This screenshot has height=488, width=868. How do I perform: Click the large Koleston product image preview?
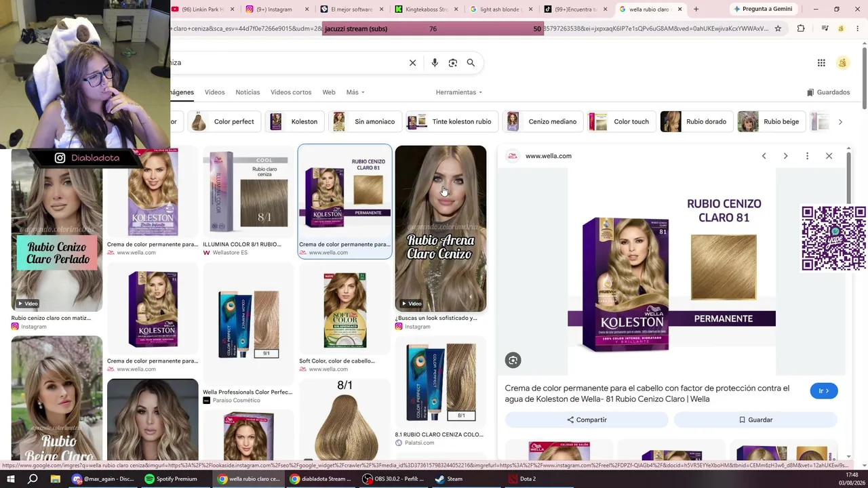point(671,271)
